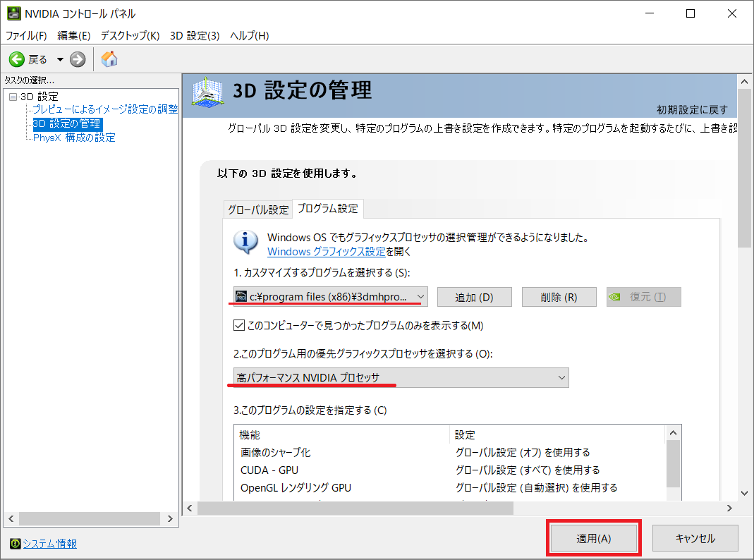Click 初期設定に戻す in the header
This screenshot has height=560, width=754.
[693, 110]
